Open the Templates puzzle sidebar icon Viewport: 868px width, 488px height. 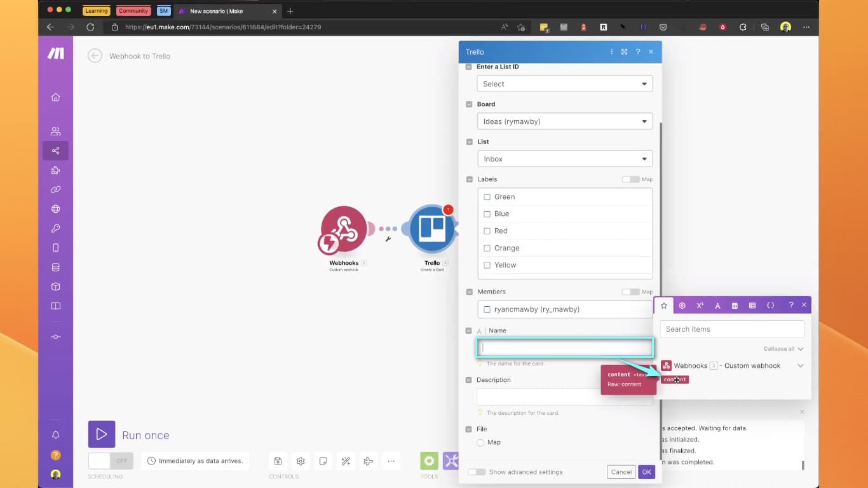pyautogui.click(x=55, y=170)
